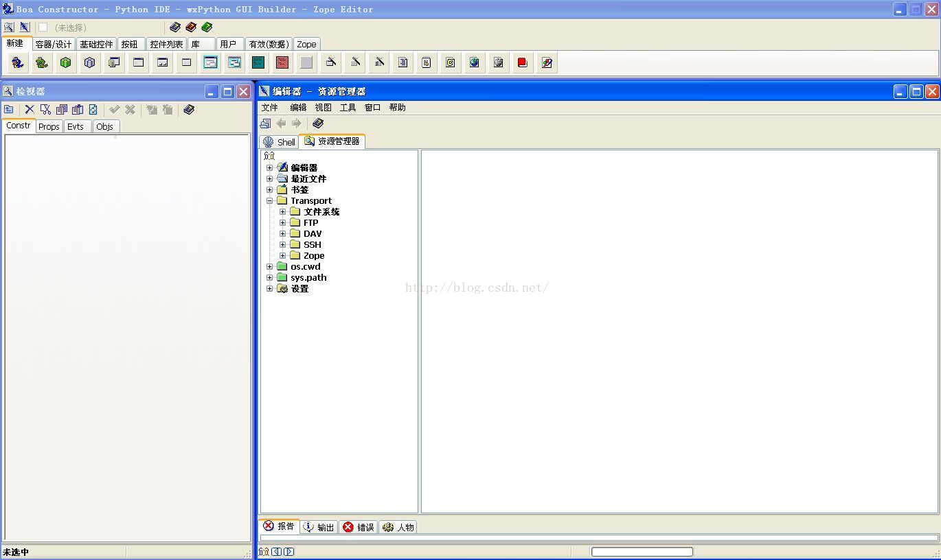Screen dimensions: 941x560
Task: Open the Editor via the top-left toolbar icon
Action: [25, 27]
